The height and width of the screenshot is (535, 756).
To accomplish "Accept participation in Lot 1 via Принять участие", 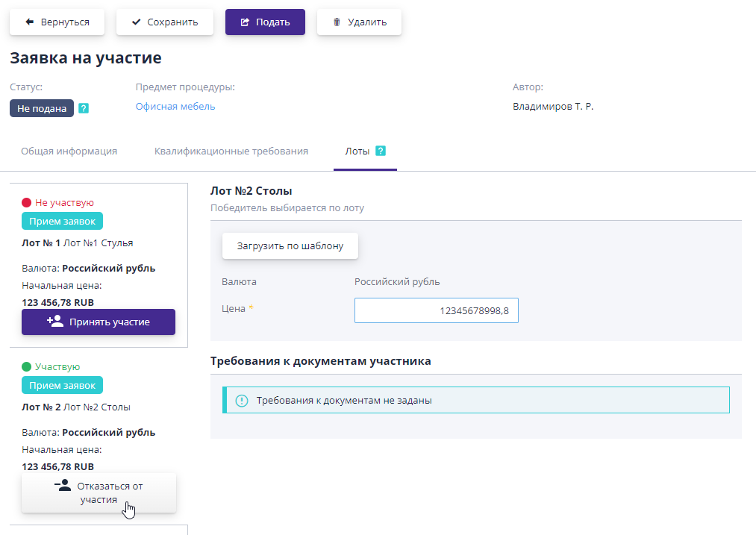I will point(98,322).
